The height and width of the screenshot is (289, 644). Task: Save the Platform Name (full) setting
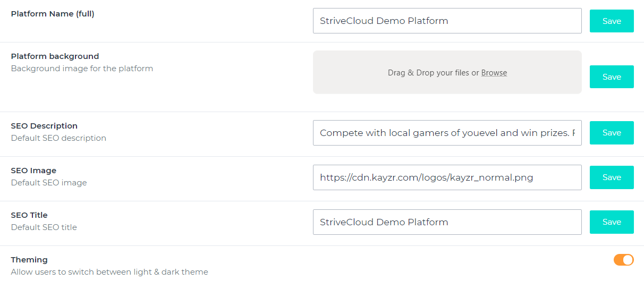(612, 21)
